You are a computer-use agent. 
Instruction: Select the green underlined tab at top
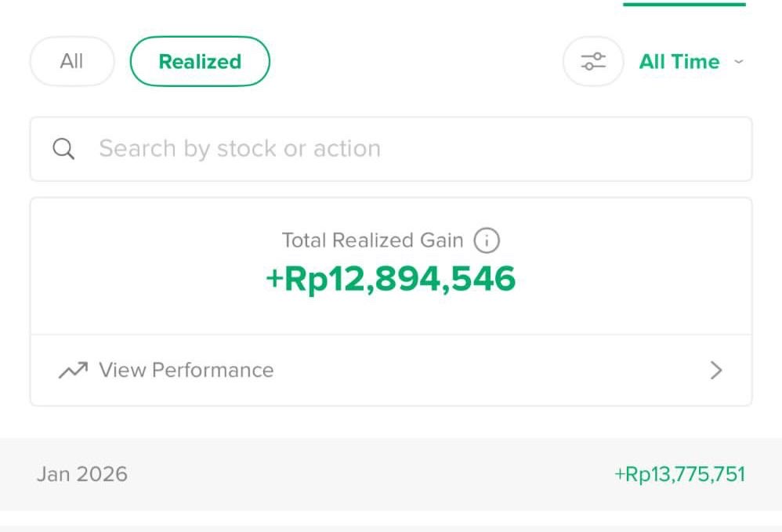(x=684, y=4)
